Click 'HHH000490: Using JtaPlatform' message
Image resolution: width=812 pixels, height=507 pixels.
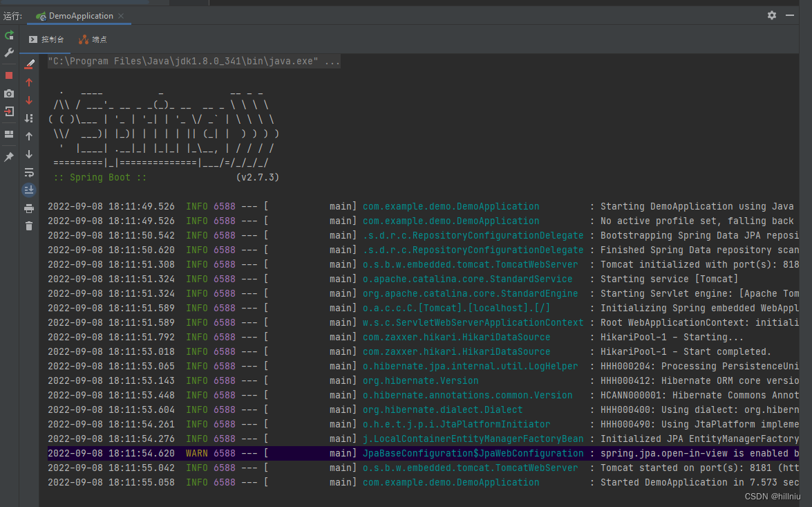[x=699, y=424]
